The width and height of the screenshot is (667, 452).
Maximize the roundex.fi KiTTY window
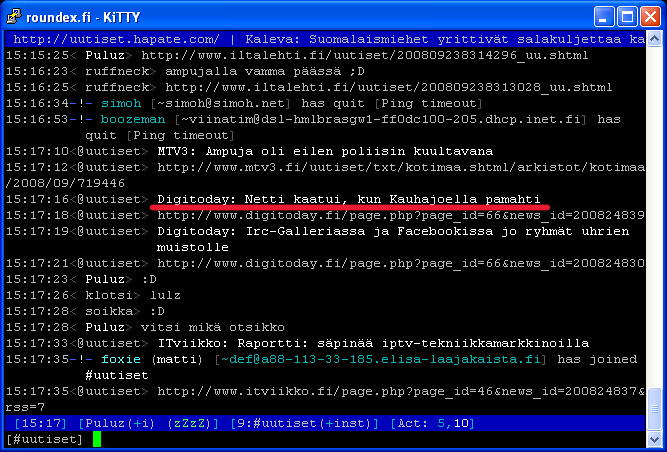[x=625, y=15]
